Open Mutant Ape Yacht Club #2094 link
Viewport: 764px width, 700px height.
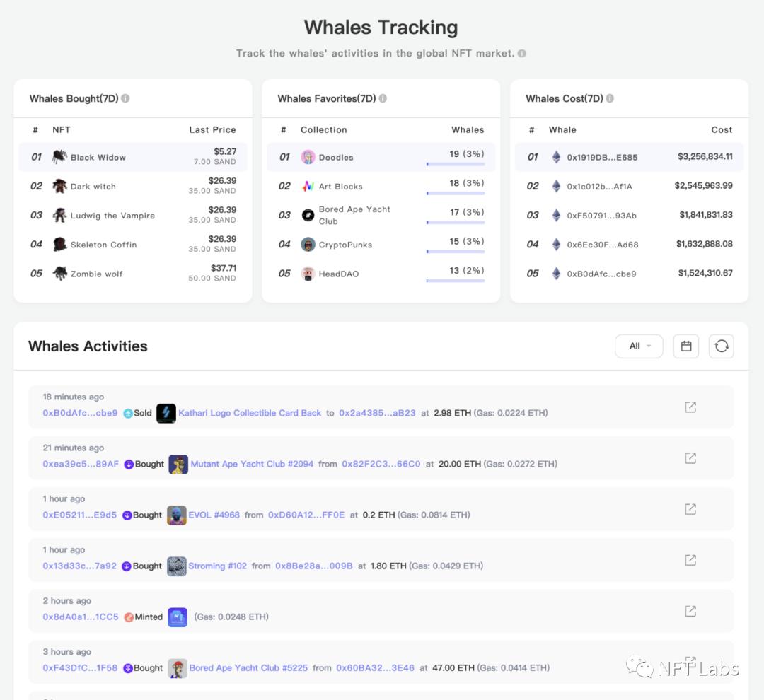coord(252,465)
